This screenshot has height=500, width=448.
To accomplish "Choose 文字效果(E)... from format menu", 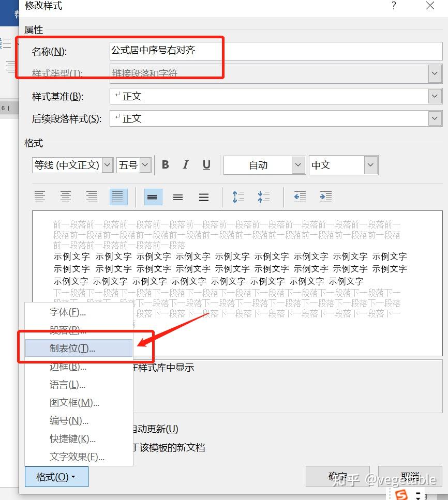I will coord(79,457).
